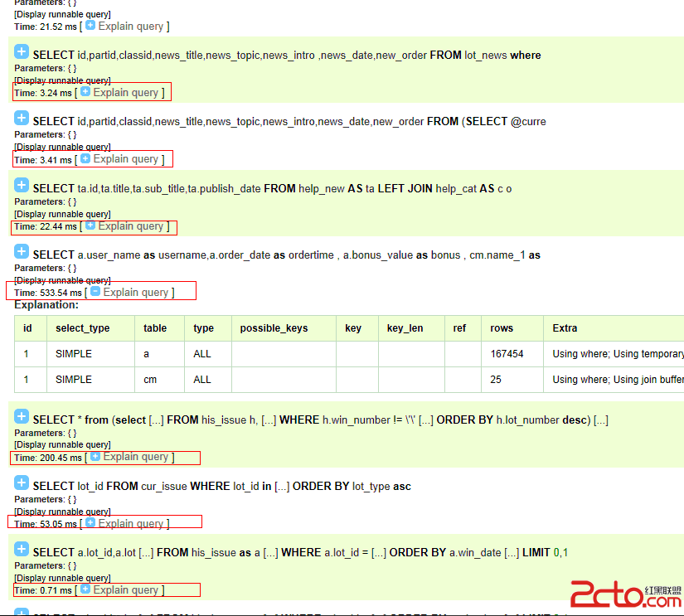Viewport: 684px width, 616px height.
Task: Click plus icon beside help_new LEFT JOIN query
Action: [x=22, y=187]
